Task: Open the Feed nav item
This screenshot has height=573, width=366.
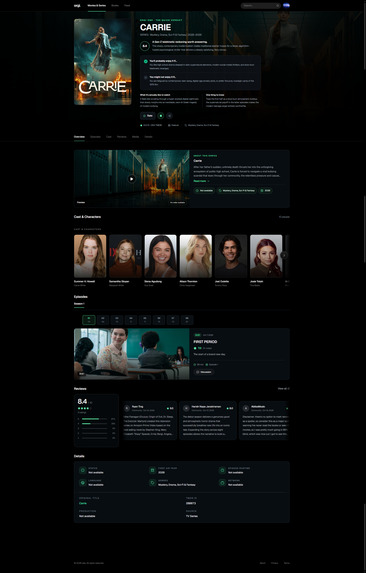Action: 127,5
